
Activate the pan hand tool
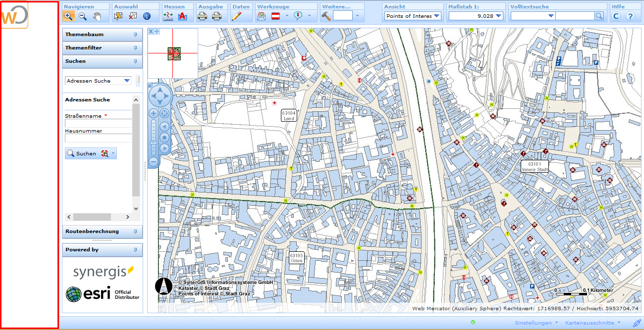97,16
